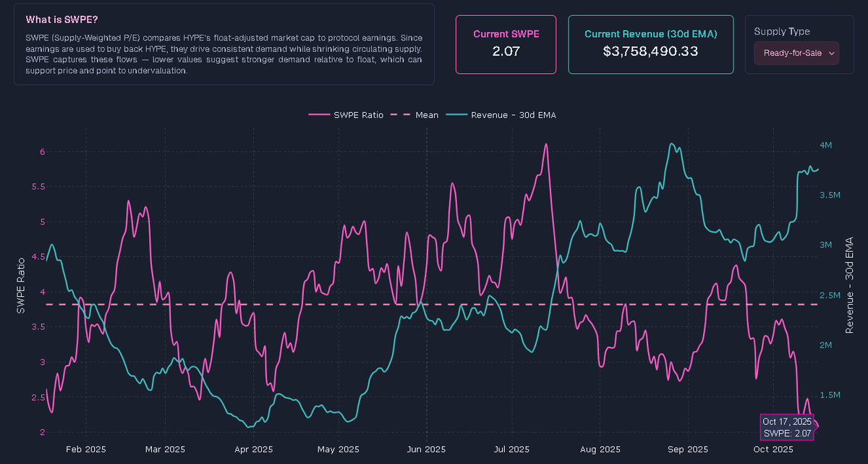The height and width of the screenshot is (464, 868).
Task: Click the dashed Mean legend marker
Action: pyautogui.click(x=400, y=114)
